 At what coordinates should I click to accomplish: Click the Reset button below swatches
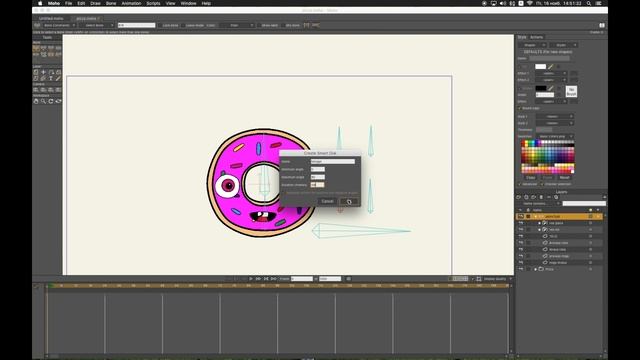(x=564, y=178)
